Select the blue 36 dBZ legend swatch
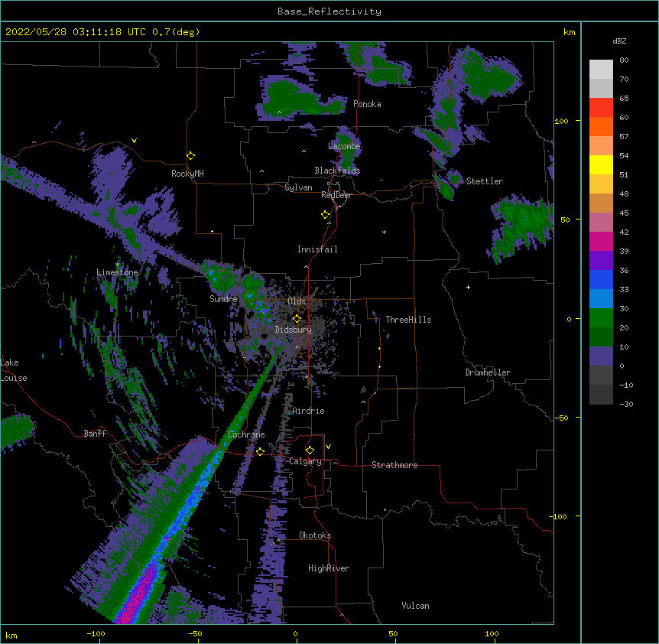The image size is (659, 644). (601, 279)
